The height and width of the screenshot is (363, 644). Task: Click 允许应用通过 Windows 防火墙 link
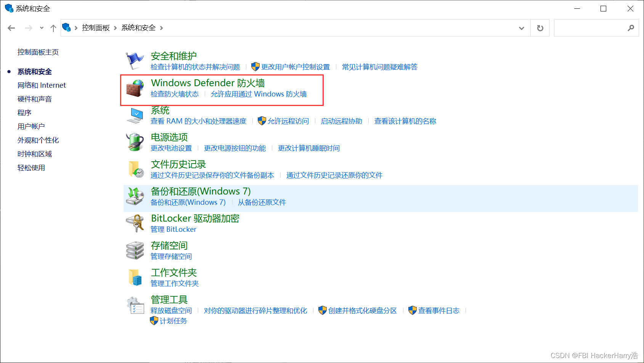click(x=259, y=94)
